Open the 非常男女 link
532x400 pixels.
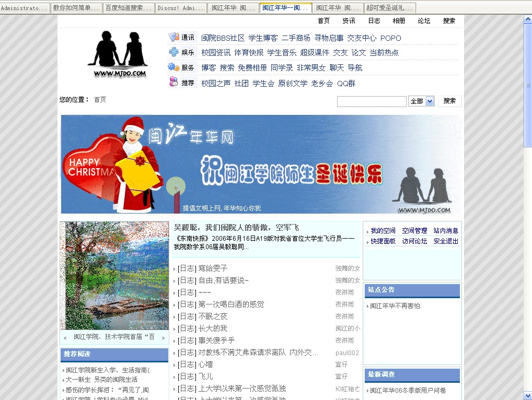pos(311,68)
